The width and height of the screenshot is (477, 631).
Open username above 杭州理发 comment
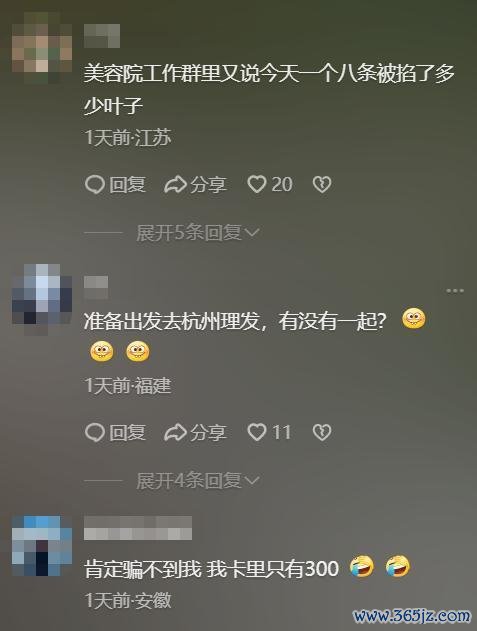click(96, 287)
